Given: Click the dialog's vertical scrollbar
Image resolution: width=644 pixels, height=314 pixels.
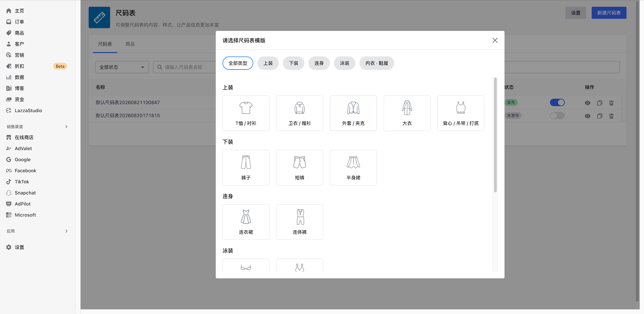Looking at the screenshot, I should pos(495,135).
